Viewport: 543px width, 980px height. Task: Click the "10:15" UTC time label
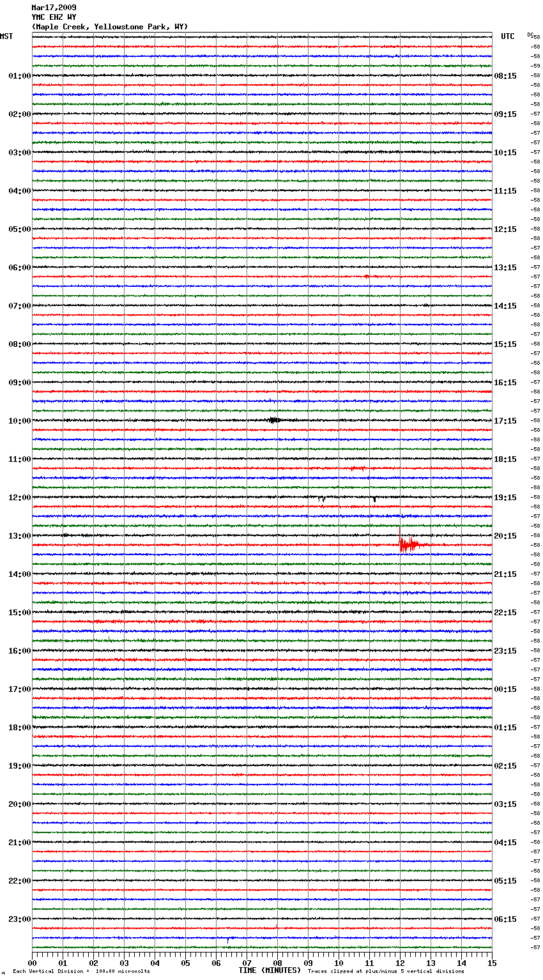pyautogui.click(x=505, y=153)
